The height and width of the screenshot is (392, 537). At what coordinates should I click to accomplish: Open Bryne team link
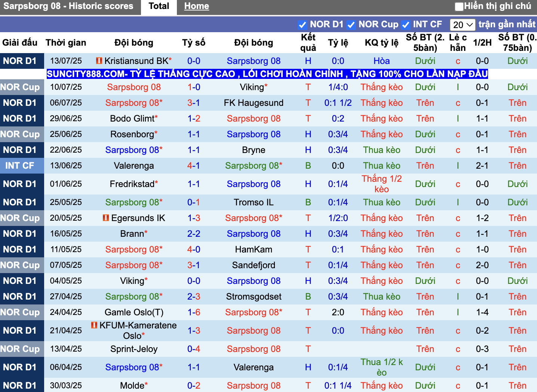254,150
